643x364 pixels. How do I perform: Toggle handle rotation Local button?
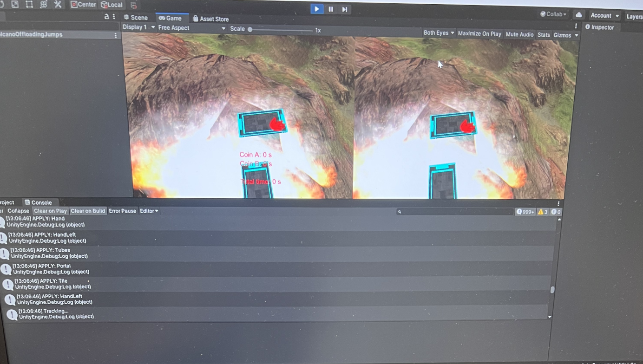pyautogui.click(x=112, y=5)
